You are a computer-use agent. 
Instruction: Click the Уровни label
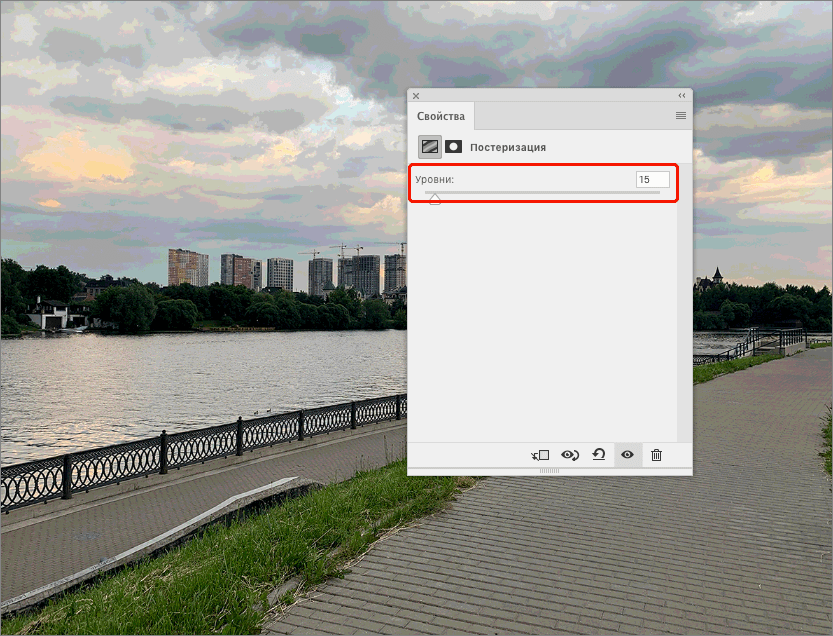[435, 179]
